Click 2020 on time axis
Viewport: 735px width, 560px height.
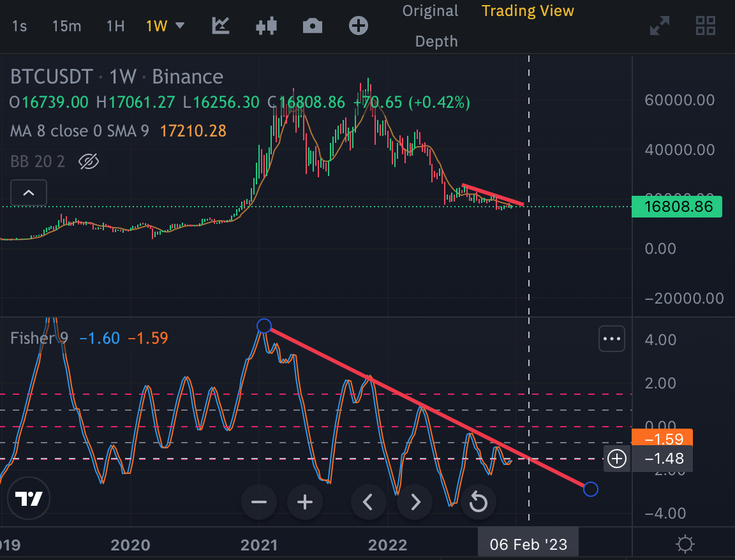pyautogui.click(x=130, y=545)
